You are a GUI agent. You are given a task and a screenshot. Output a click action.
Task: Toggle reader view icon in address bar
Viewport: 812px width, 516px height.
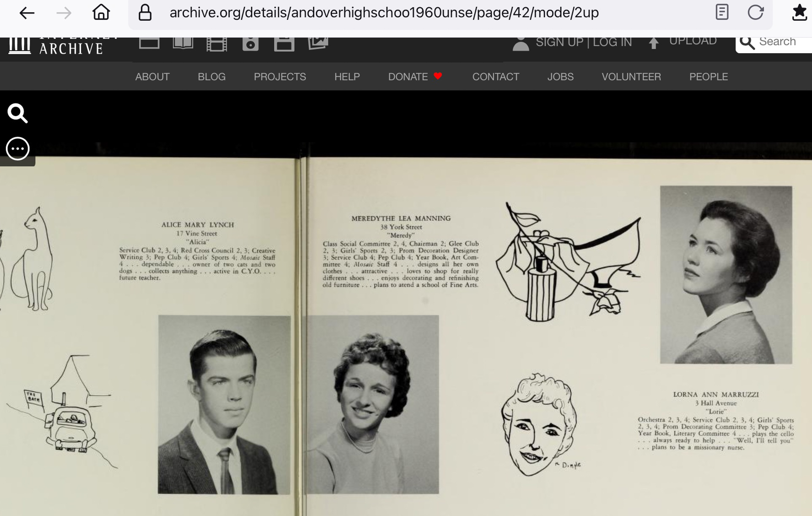(x=722, y=12)
